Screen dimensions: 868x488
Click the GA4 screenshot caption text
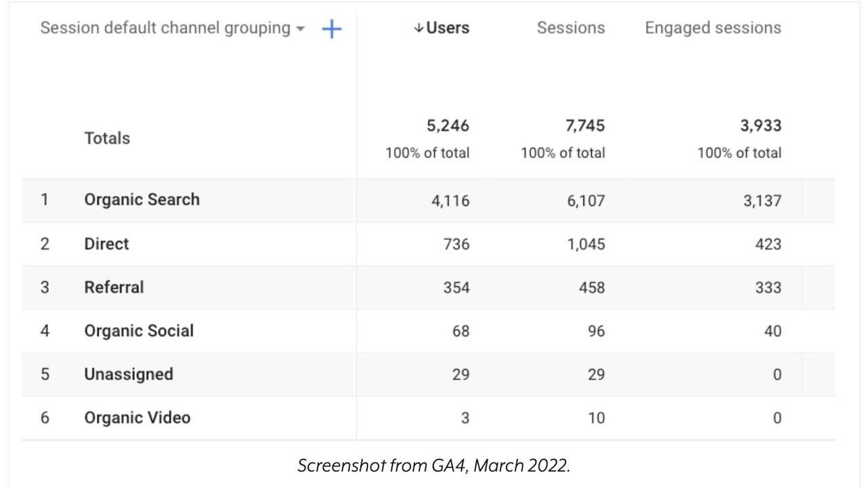pos(435,466)
